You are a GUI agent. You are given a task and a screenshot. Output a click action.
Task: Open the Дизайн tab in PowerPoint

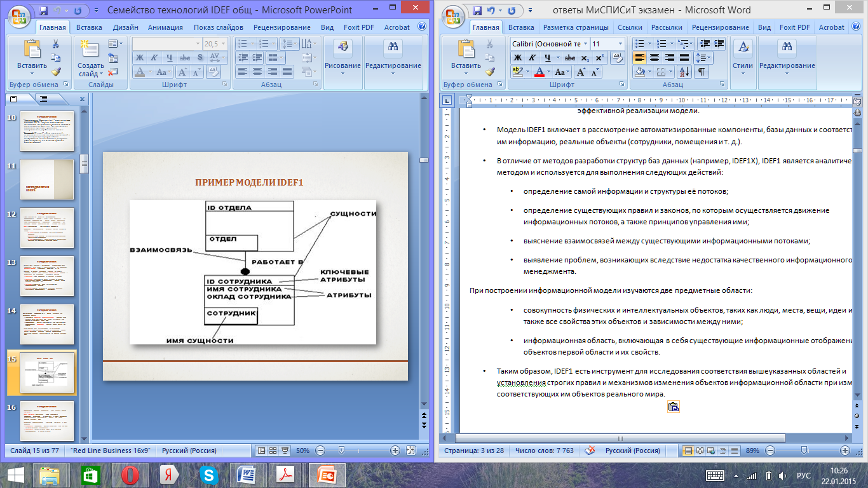(x=125, y=27)
